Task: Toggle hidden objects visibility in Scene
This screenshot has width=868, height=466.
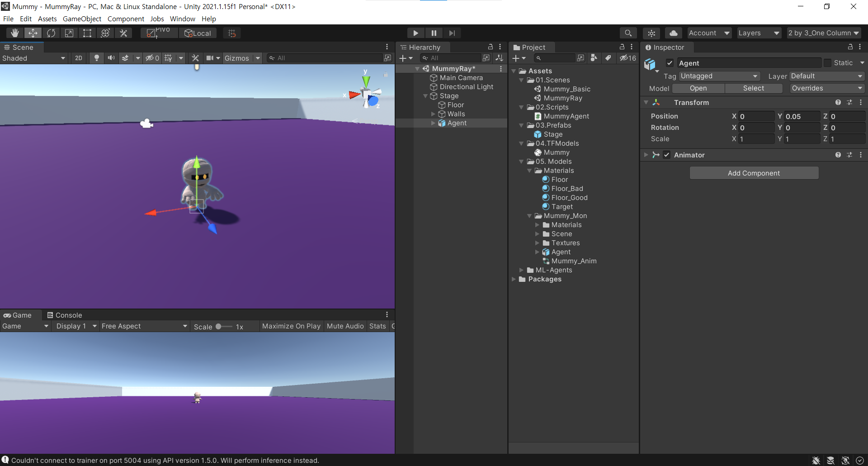Action: point(152,58)
